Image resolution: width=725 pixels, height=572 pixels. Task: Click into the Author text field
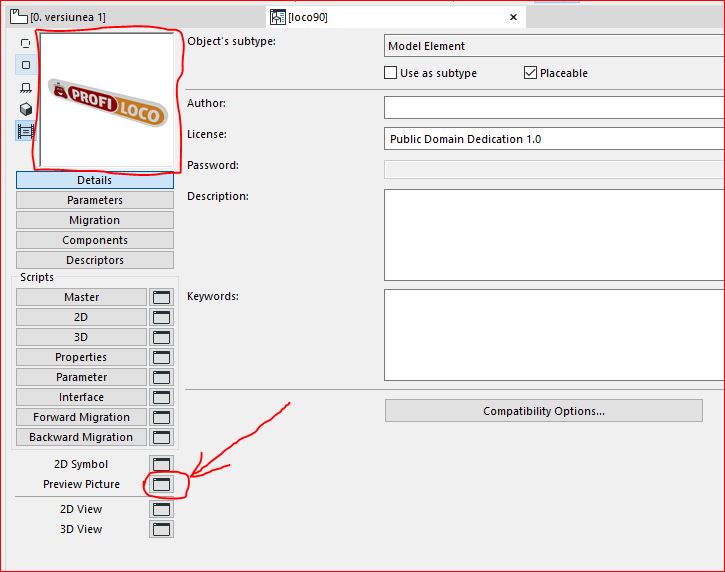[x=554, y=107]
